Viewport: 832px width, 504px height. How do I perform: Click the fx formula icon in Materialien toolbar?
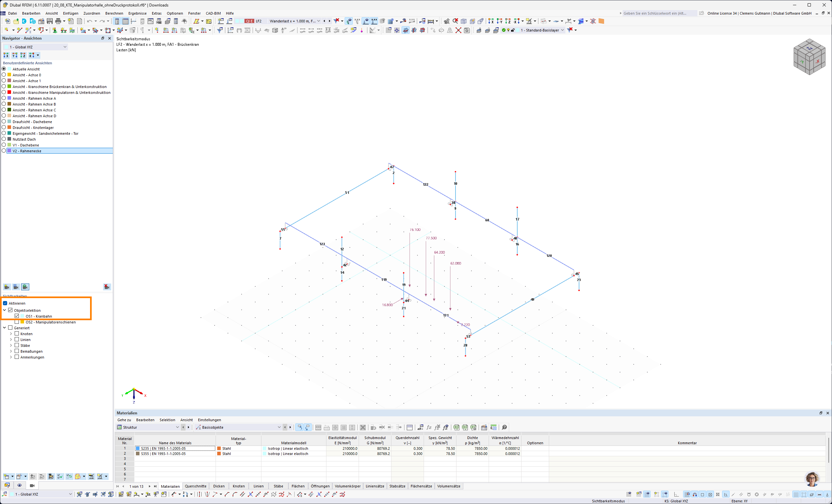(x=429, y=427)
